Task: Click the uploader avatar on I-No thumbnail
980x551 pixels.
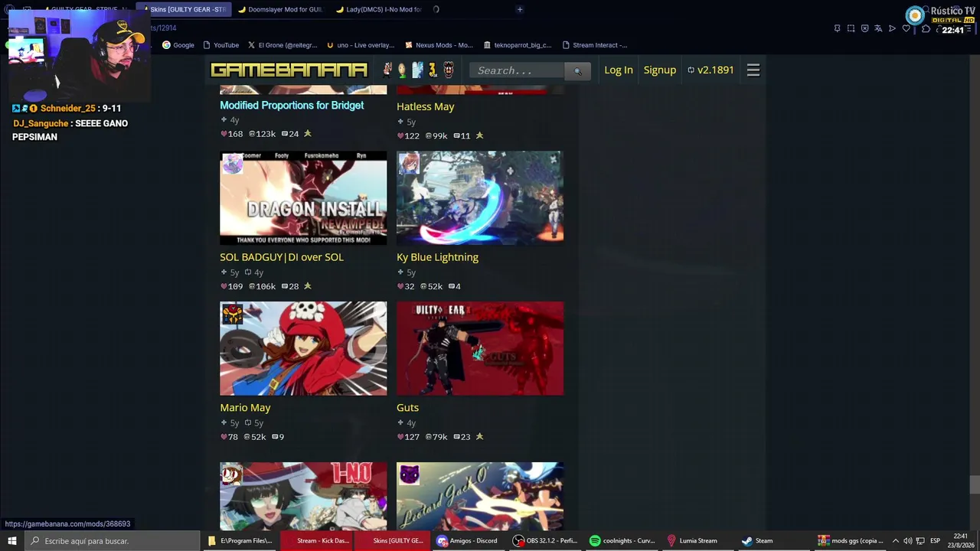Action: pyautogui.click(x=232, y=474)
